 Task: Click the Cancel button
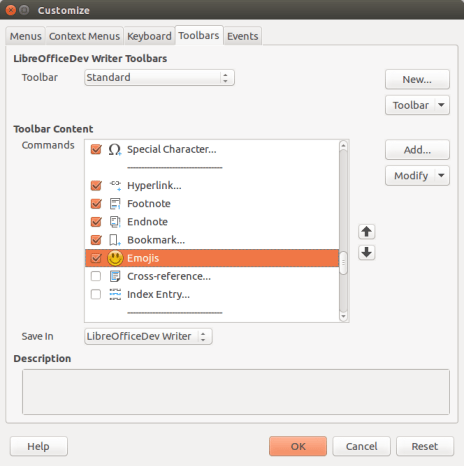(361, 446)
